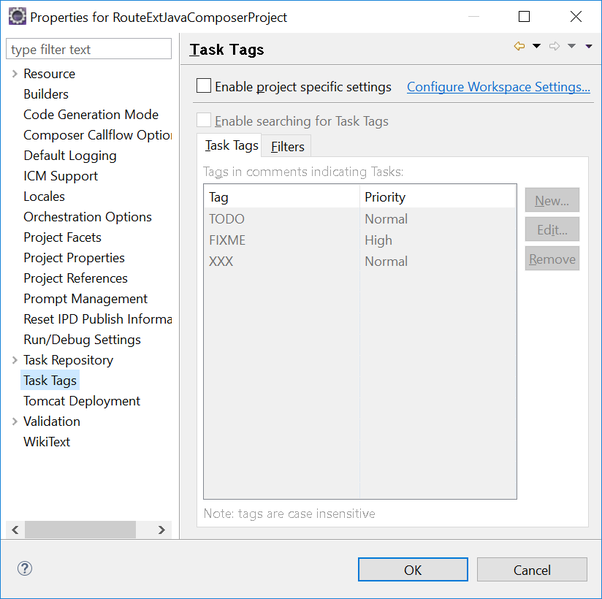Viewport: 602px width, 599px height.
Task: Enable project specific settings checkbox
Action: point(203,86)
